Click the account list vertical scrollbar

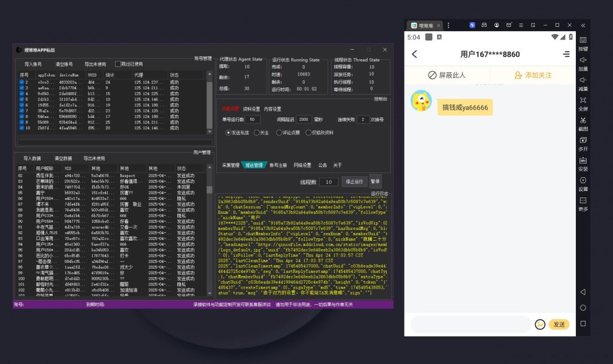pyautogui.click(x=210, y=102)
